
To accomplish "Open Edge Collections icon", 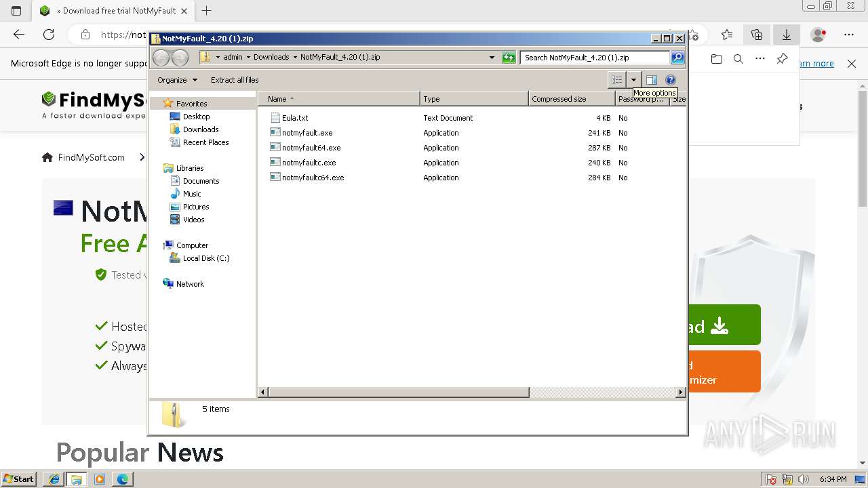I will pyautogui.click(x=757, y=35).
